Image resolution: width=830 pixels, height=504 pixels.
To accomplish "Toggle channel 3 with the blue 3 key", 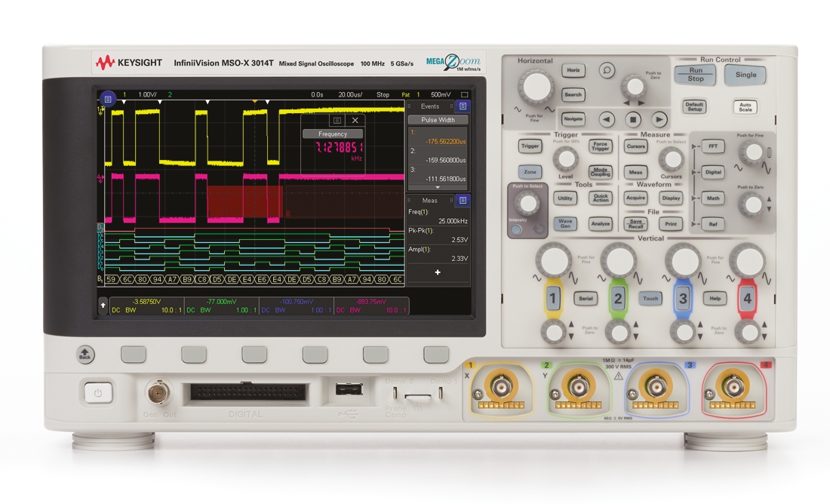I will (683, 299).
